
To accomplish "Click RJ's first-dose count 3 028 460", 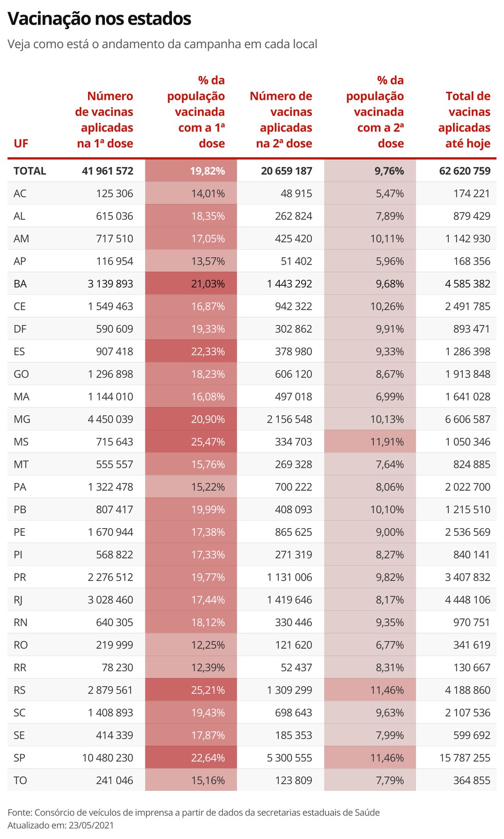I will [x=110, y=600].
